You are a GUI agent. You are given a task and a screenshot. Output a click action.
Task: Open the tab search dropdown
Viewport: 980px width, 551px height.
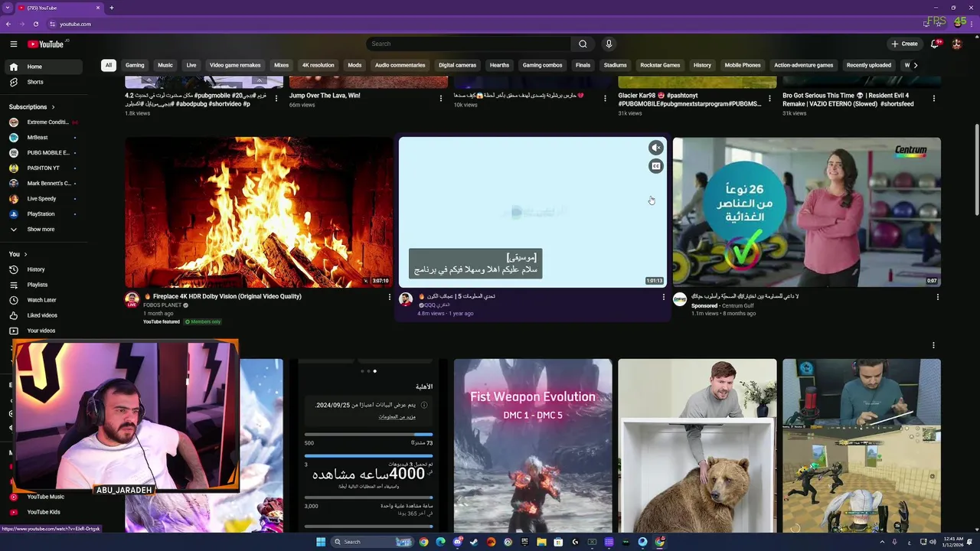point(8,8)
